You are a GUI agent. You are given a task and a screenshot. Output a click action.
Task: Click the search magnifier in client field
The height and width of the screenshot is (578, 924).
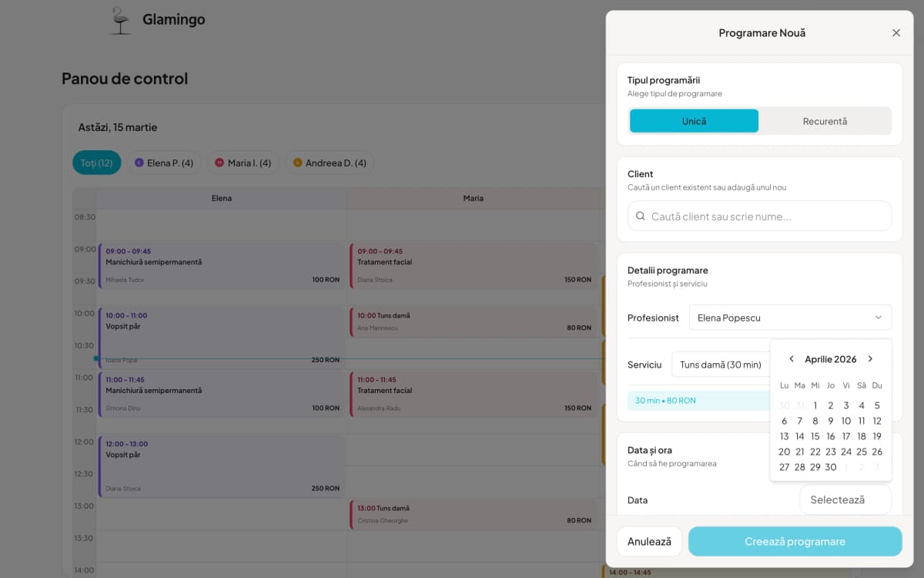[640, 216]
